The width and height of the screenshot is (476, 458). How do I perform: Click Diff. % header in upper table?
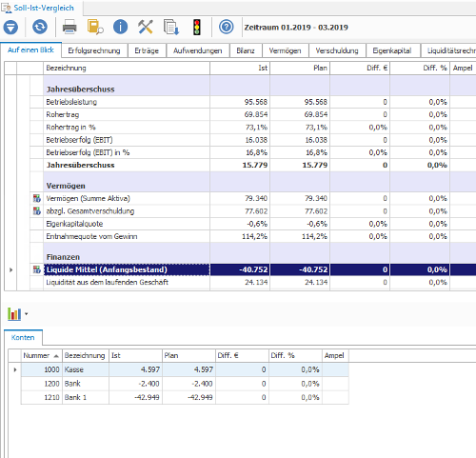coord(420,68)
